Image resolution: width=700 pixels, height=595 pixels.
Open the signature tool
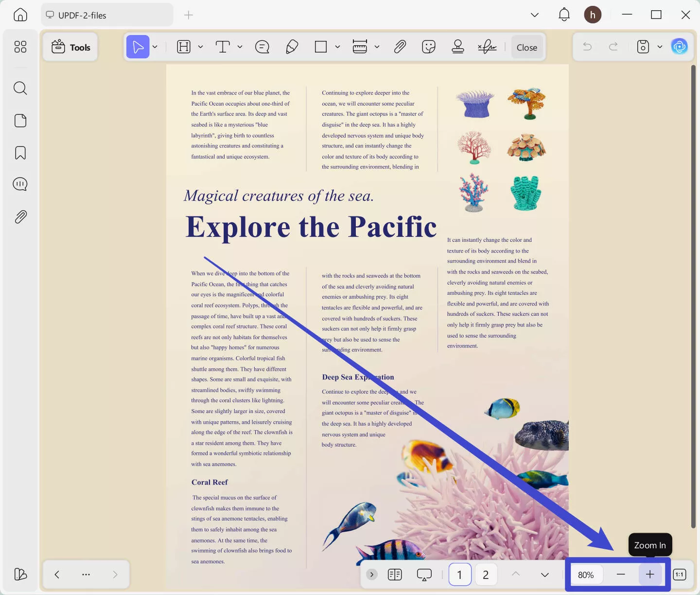pyautogui.click(x=487, y=47)
